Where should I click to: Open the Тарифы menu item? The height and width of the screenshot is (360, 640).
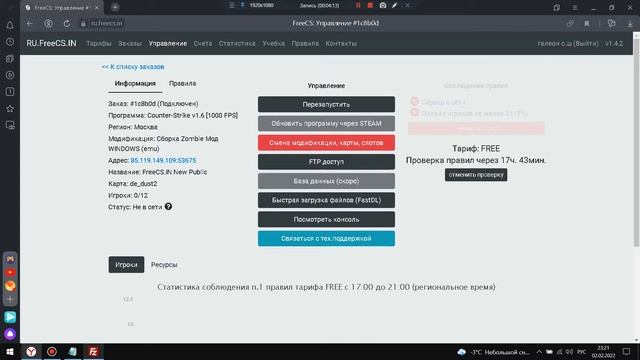(98, 43)
